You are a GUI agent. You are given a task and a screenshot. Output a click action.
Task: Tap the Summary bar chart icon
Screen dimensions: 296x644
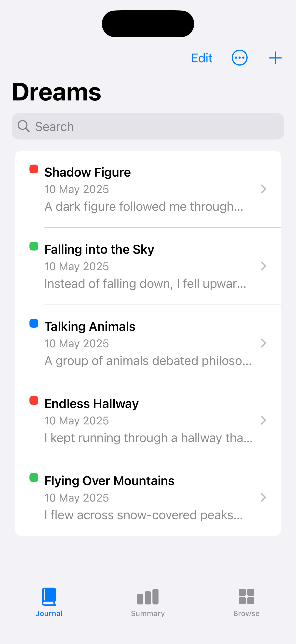[x=148, y=597]
